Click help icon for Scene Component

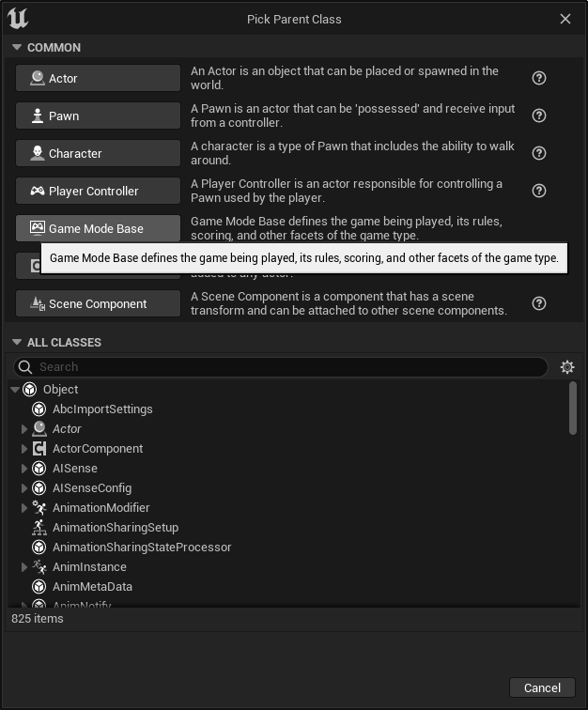[539, 303]
